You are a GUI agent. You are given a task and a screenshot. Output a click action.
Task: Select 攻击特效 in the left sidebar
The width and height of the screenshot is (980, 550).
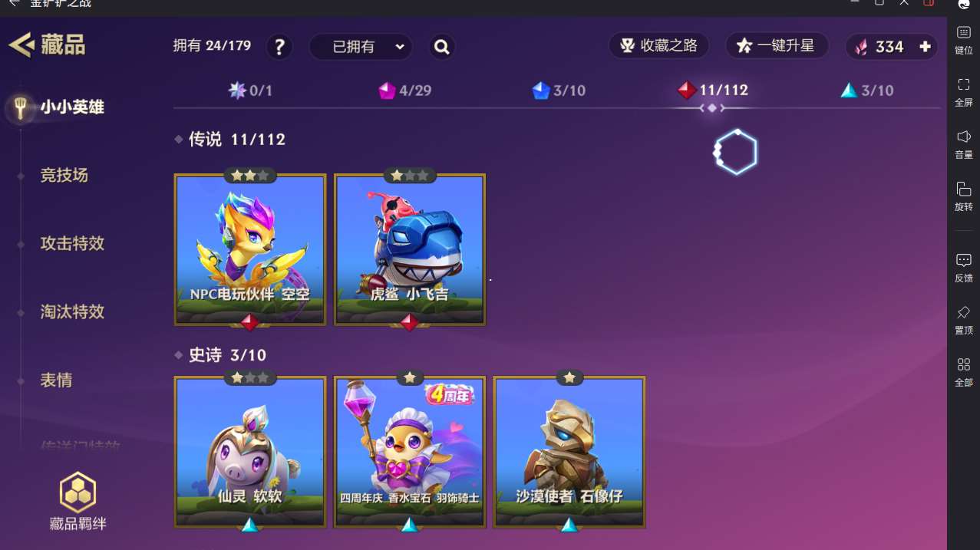[72, 243]
